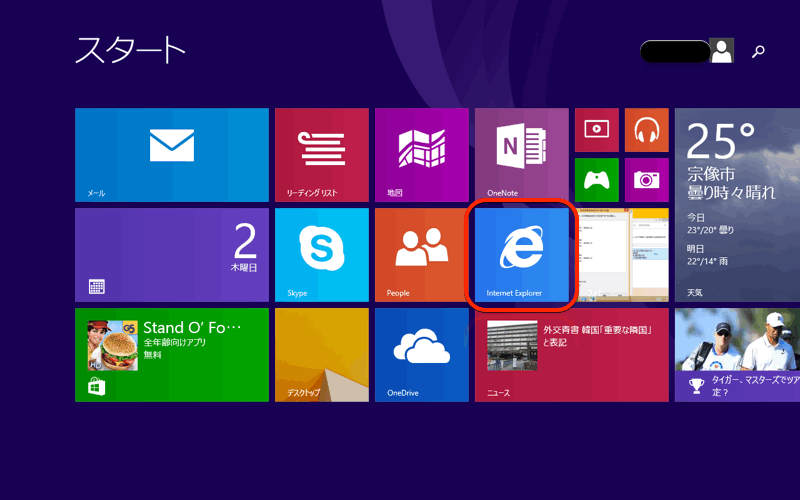Open the People tile
The image size is (800, 500).
click(421, 255)
